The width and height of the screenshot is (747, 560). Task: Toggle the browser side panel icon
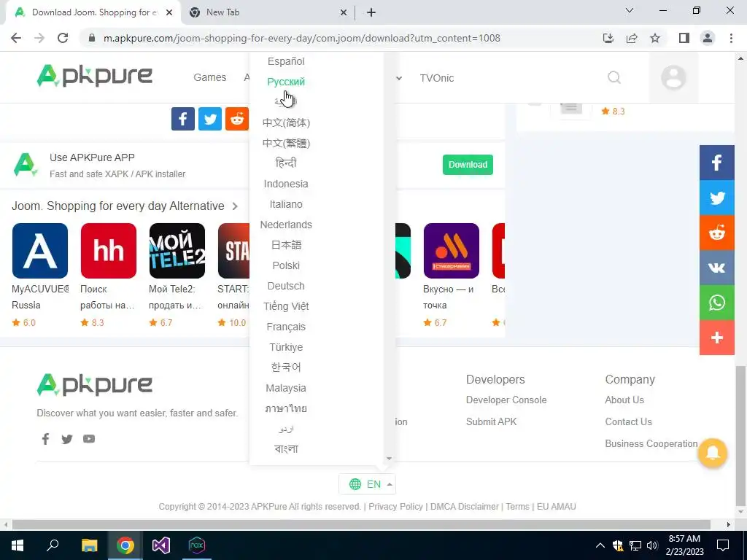684,38
